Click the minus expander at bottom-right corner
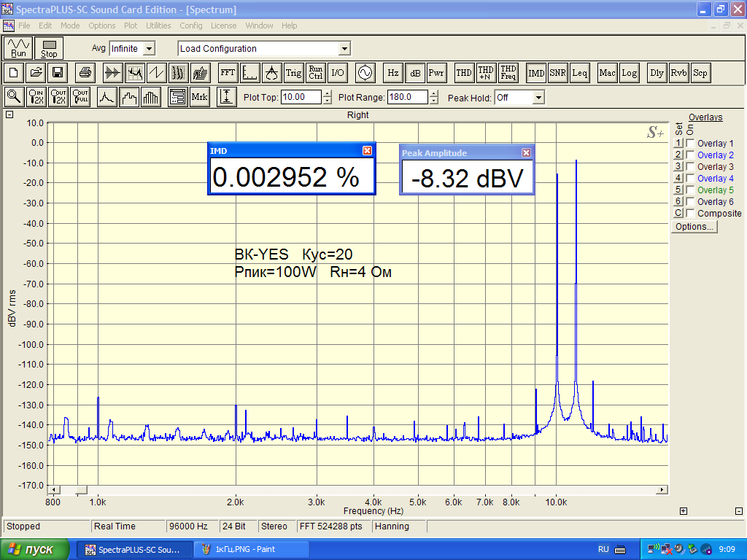747x560 pixels. tap(739, 511)
